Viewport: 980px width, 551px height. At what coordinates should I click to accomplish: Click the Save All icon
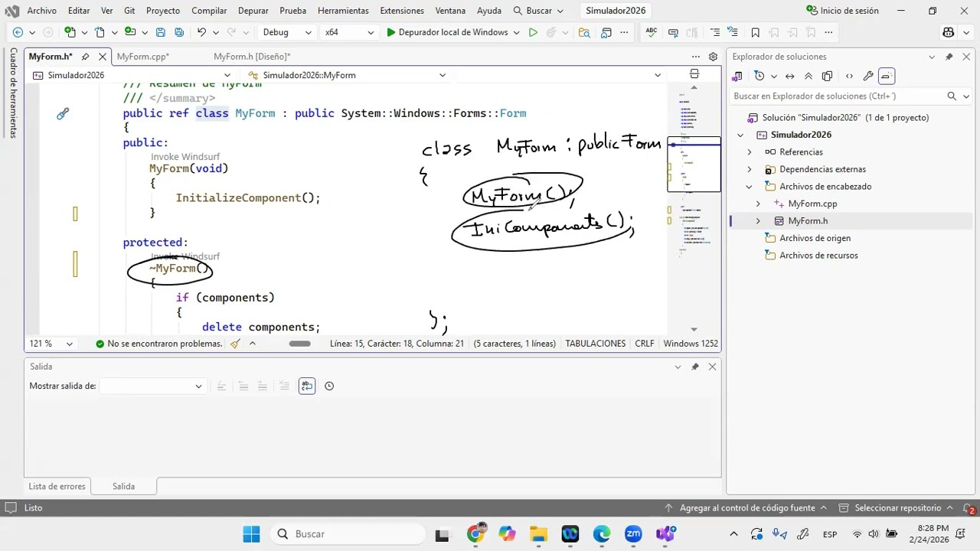179,32
